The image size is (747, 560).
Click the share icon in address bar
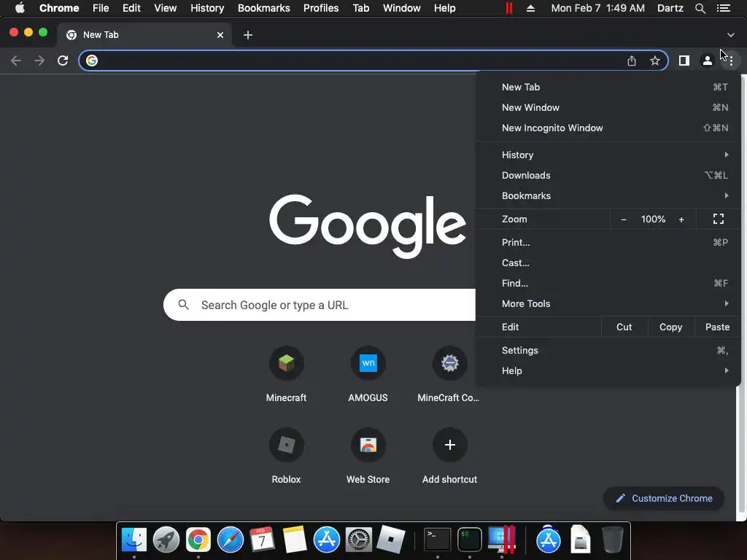tap(632, 61)
